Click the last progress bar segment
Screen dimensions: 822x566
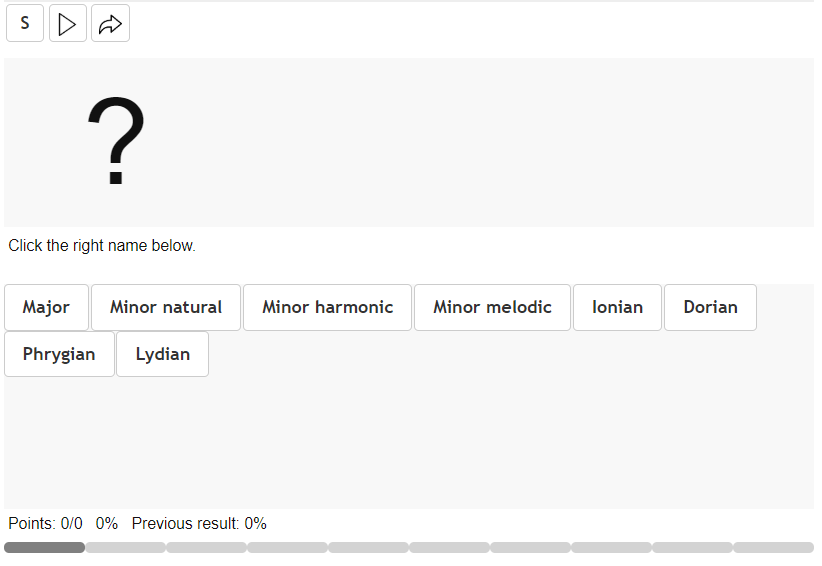773,548
